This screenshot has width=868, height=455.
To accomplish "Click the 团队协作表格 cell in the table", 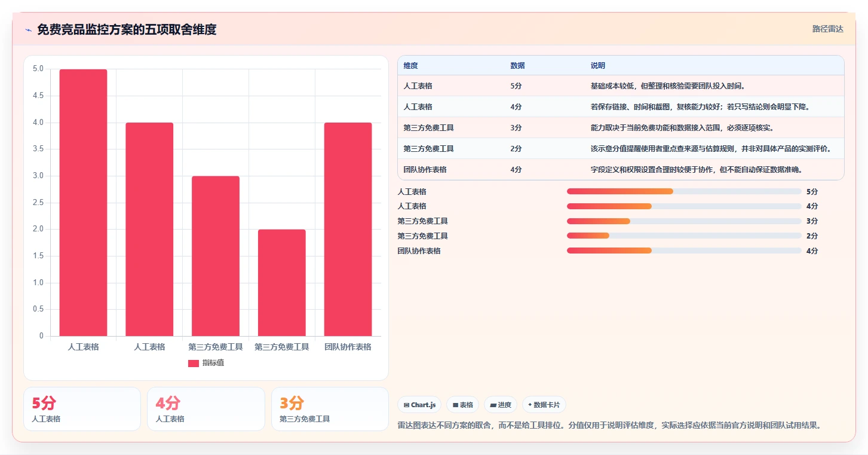I will point(425,170).
